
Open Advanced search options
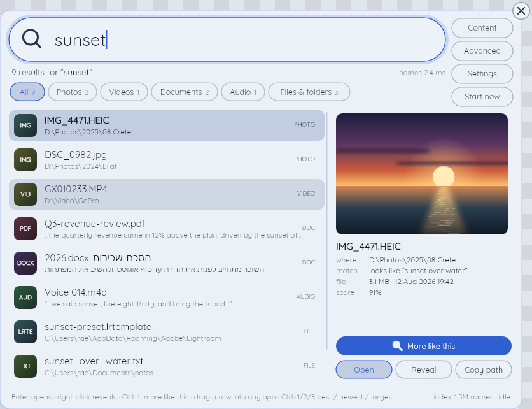coord(482,50)
